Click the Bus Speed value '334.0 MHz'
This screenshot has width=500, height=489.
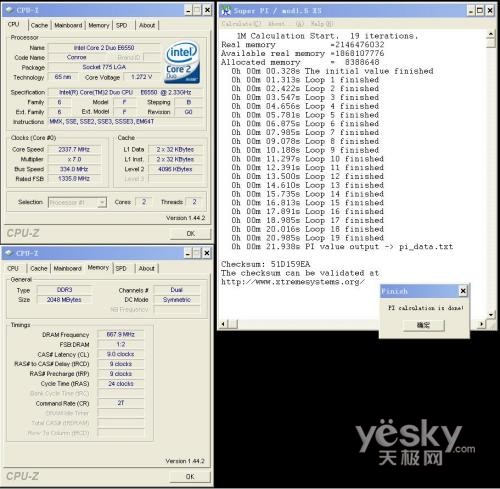tap(74, 169)
